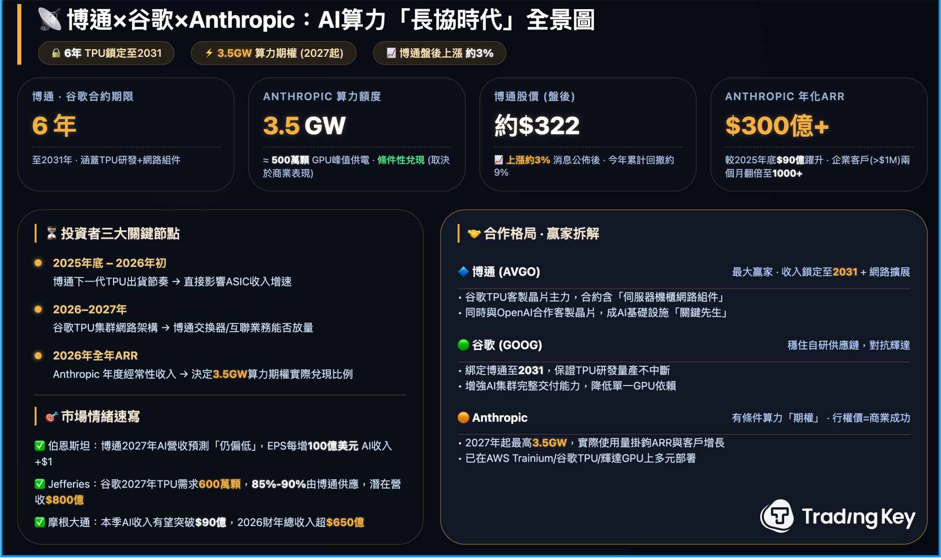Toggle the green checkbox beside Jefferies
This screenshot has height=560, width=941.
(x=40, y=484)
